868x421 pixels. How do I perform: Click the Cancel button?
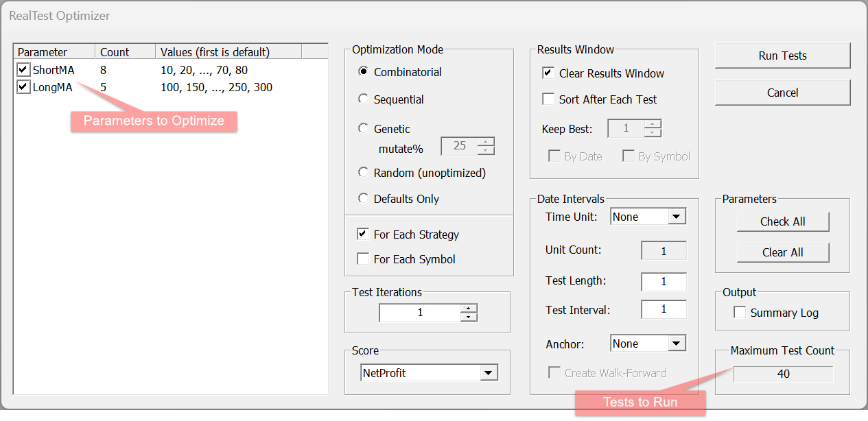(782, 93)
